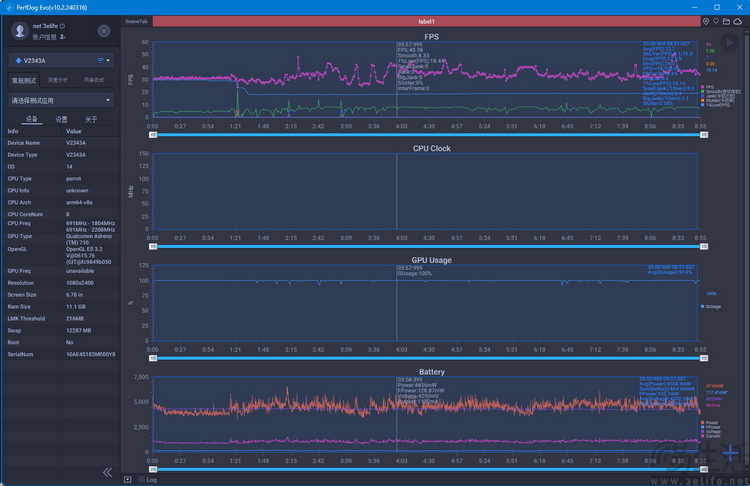Click the note bubble marker icon
Viewport: 750px width, 486px height.
coord(716,21)
